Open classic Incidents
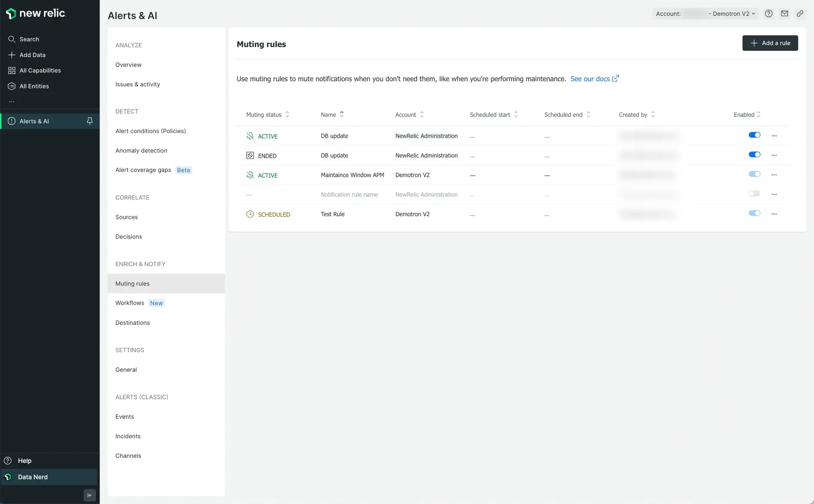This screenshot has width=814, height=504. coord(128,436)
